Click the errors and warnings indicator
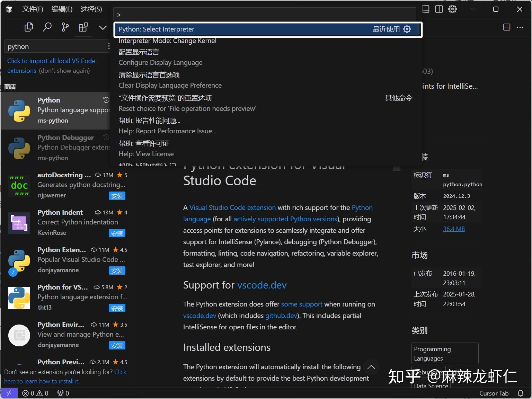 [35, 393]
